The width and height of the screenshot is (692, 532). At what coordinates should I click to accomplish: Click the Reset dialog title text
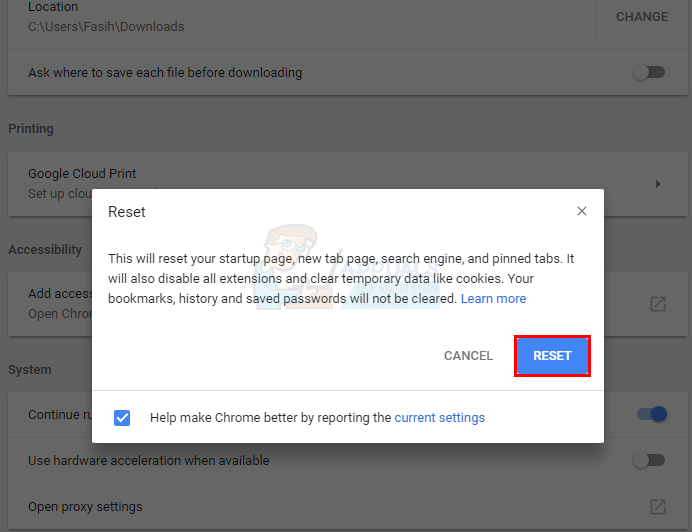pyautogui.click(x=127, y=212)
